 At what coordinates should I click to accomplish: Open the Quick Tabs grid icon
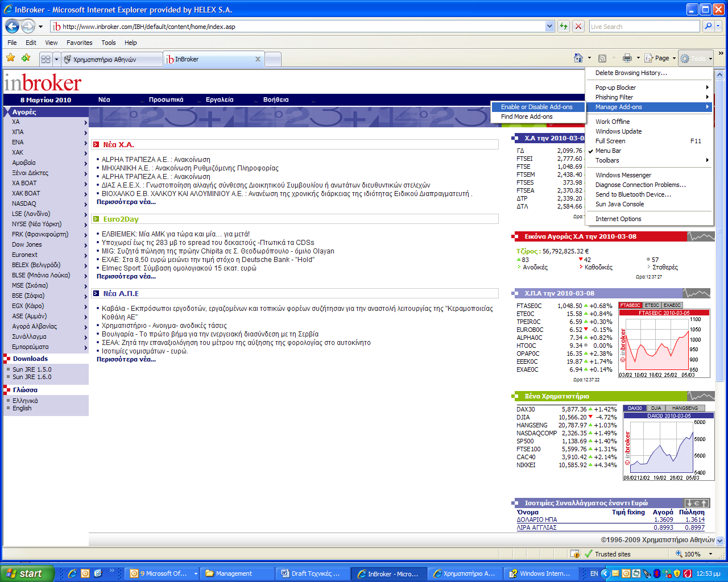(x=46, y=59)
